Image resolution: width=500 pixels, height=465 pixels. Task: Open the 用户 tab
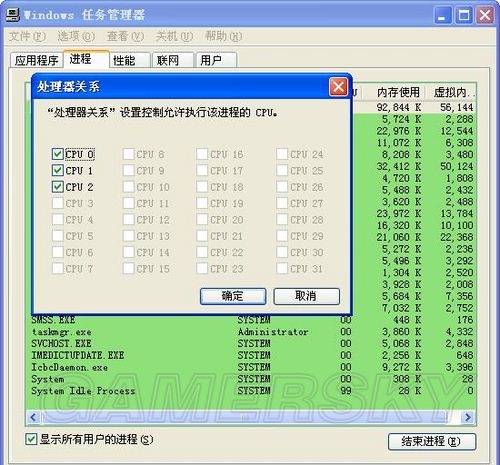point(216,60)
